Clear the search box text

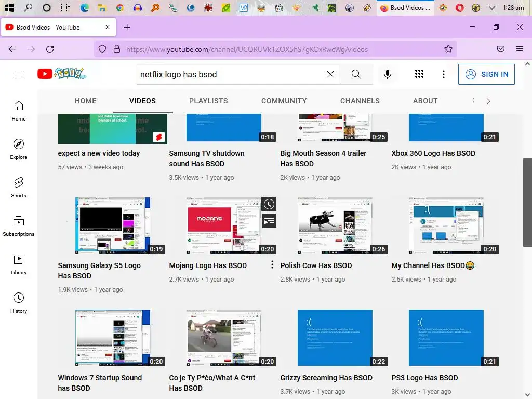click(330, 74)
